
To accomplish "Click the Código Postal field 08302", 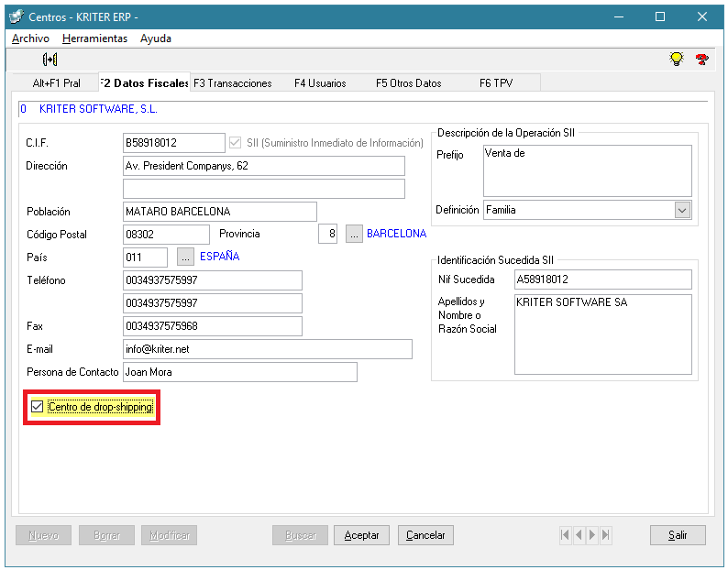I will [166, 235].
